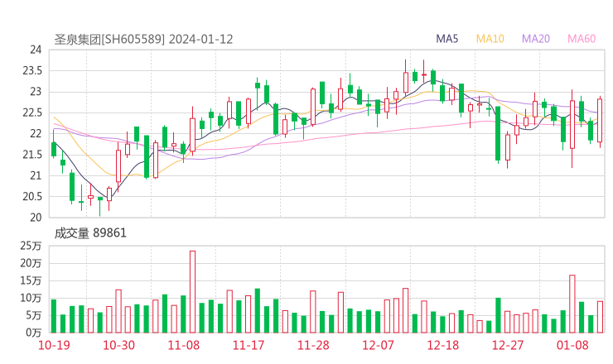Click the 12-18 date axis label
The image size is (613, 364).
point(443,345)
